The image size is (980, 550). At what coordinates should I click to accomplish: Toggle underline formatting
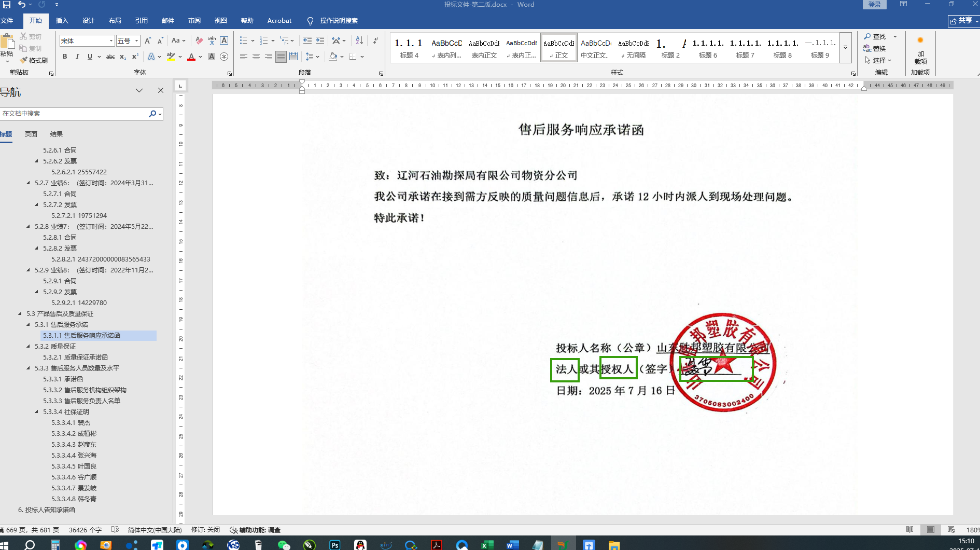[90, 57]
